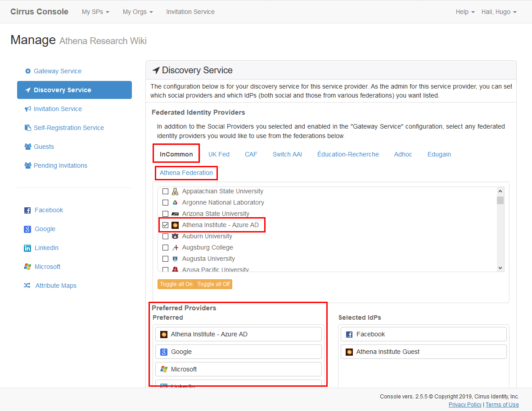Switch to the Adhoc tab

click(403, 154)
